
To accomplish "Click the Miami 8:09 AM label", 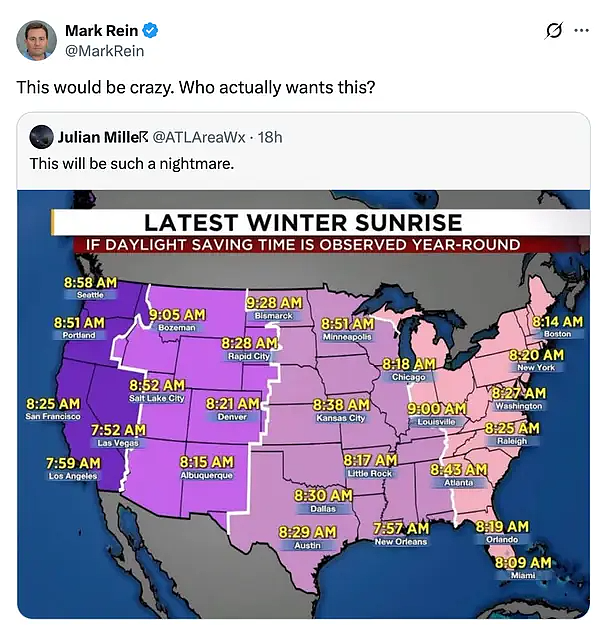I will point(523,568).
